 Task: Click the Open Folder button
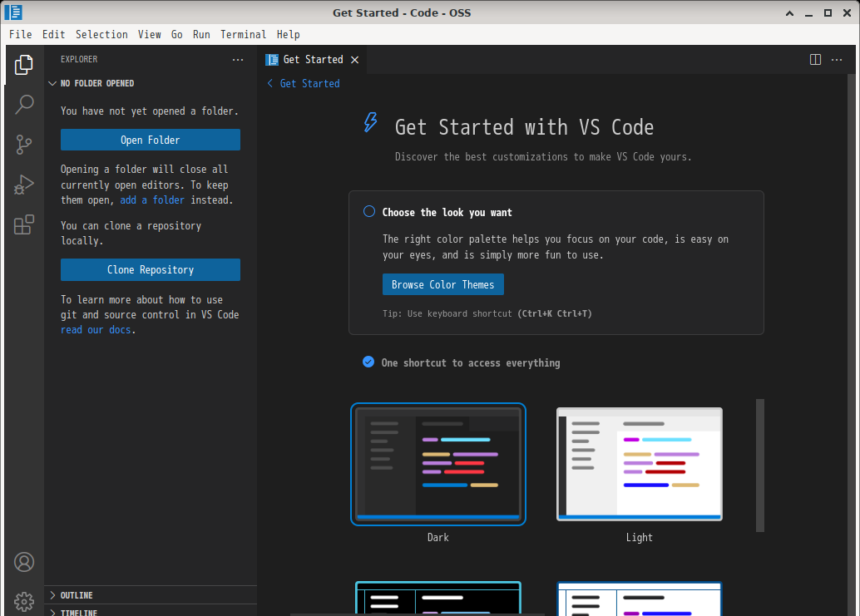point(151,140)
